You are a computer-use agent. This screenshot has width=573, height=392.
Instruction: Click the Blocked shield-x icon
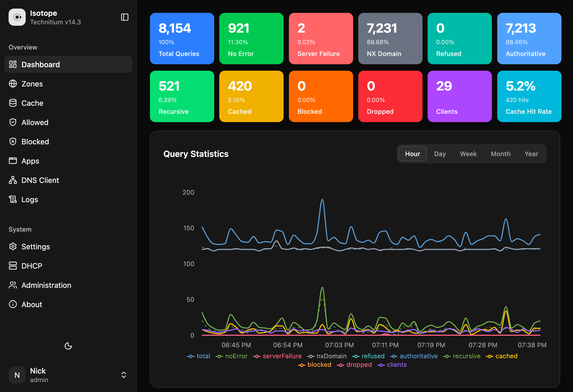click(x=13, y=141)
